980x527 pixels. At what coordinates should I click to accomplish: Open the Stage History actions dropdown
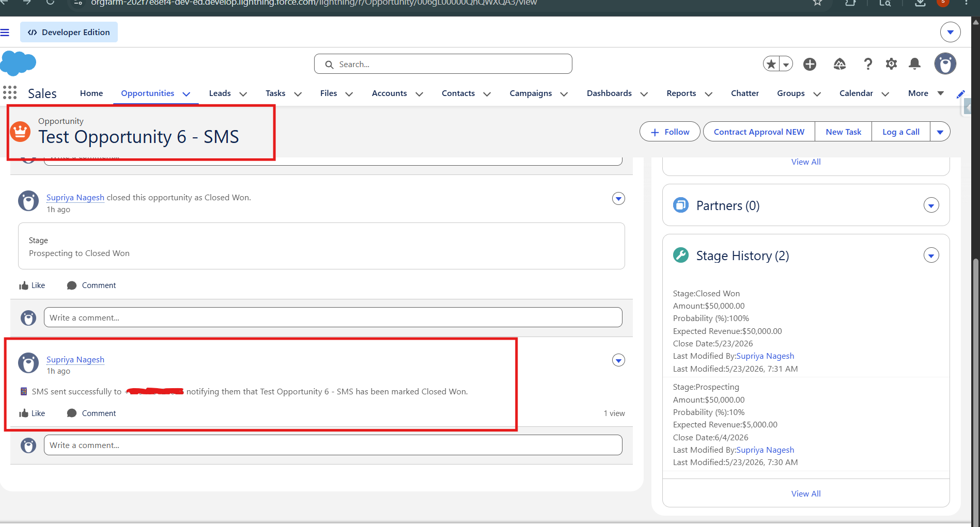pos(931,255)
